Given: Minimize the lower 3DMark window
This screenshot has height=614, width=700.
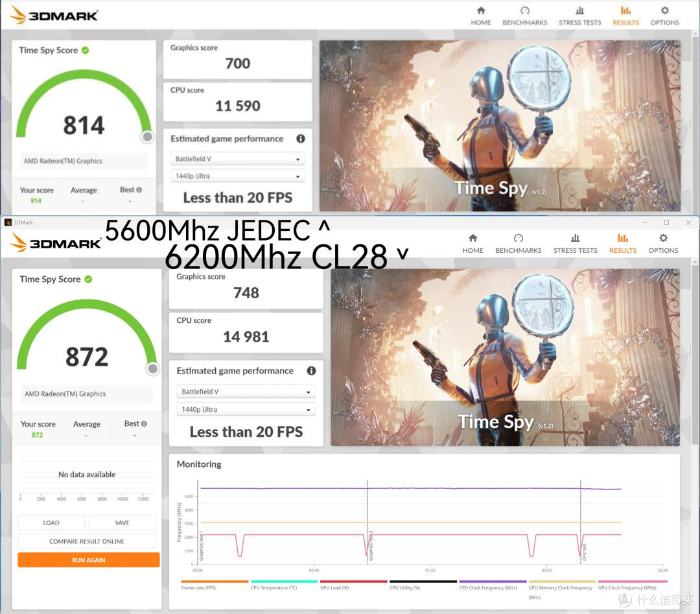Looking at the screenshot, I should tap(645, 222).
